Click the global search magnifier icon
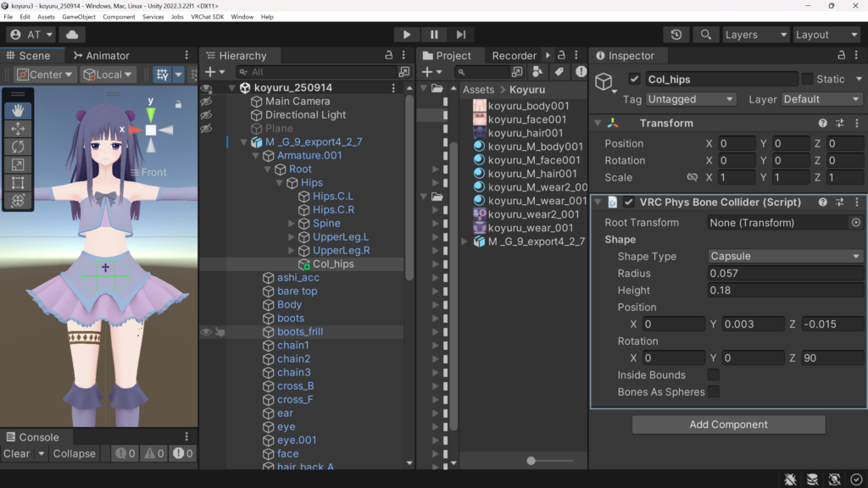 (x=704, y=35)
